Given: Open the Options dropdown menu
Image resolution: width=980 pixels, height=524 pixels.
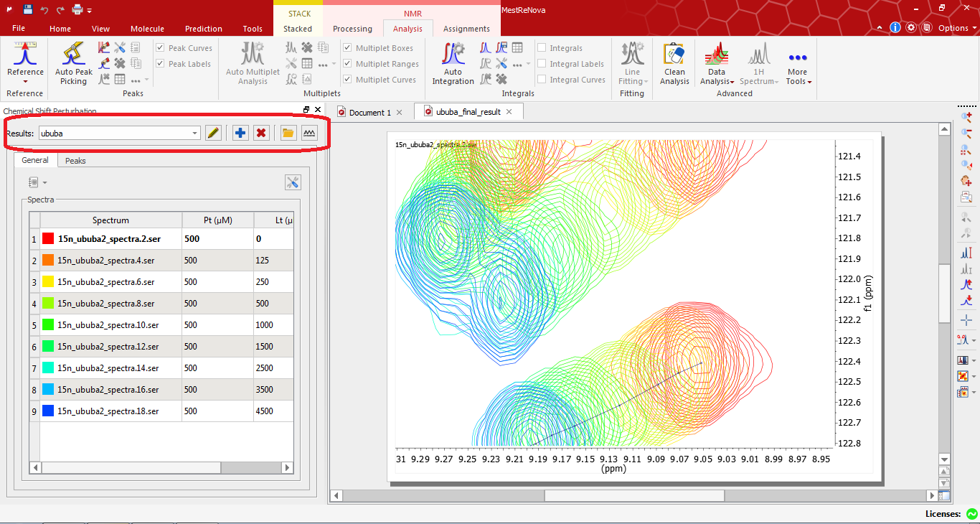Looking at the screenshot, I should point(957,29).
